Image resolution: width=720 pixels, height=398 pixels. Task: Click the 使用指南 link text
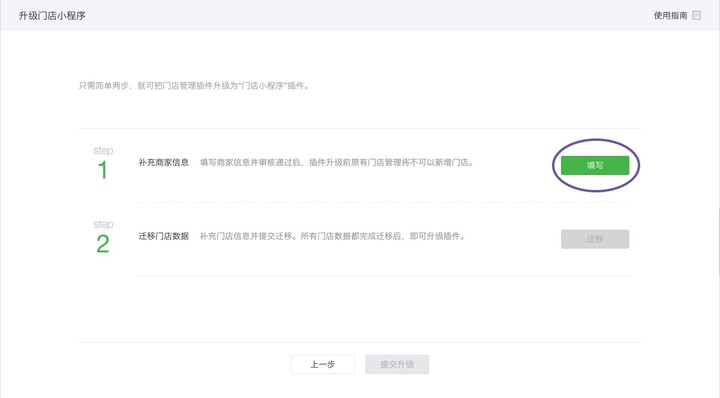[670, 16]
